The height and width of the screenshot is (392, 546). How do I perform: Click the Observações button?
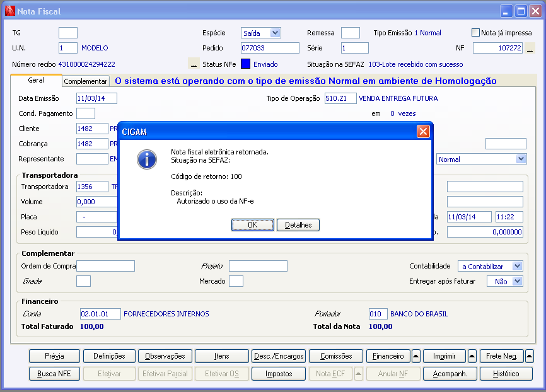pos(165,356)
